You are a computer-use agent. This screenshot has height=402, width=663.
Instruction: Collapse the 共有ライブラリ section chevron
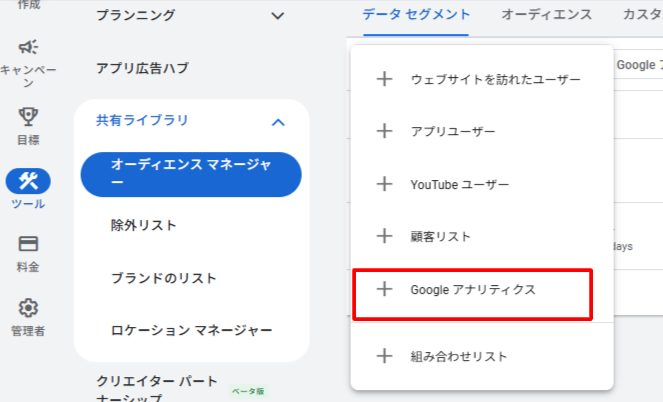[x=278, y=121]
